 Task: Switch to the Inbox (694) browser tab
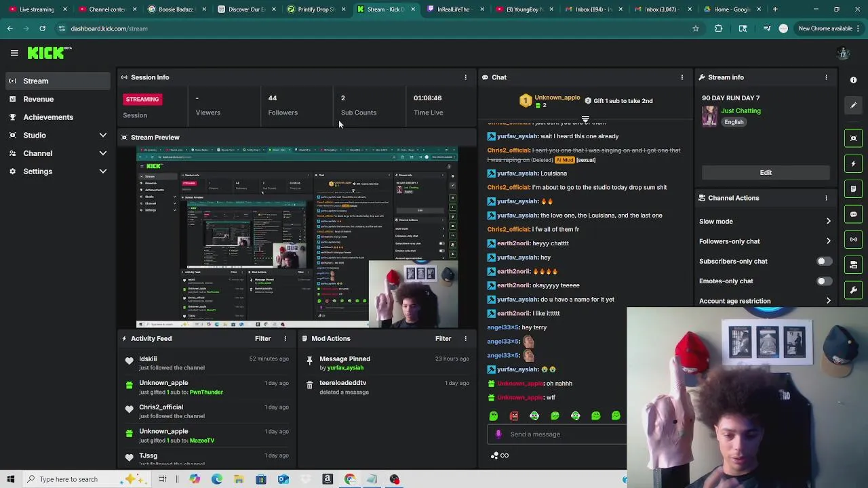pyautogui.click(x=592, y=9)
